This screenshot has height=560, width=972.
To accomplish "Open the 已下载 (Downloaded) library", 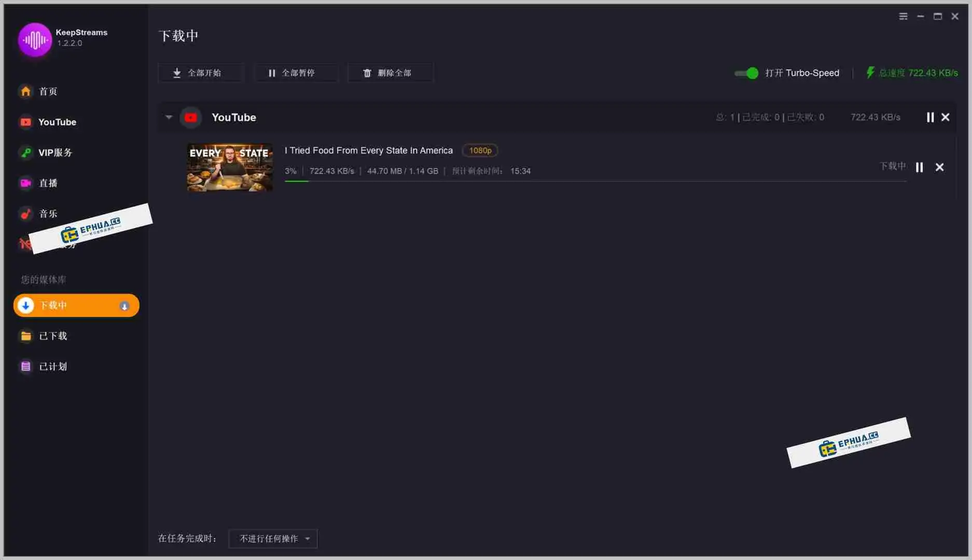I will pos(52,336).
